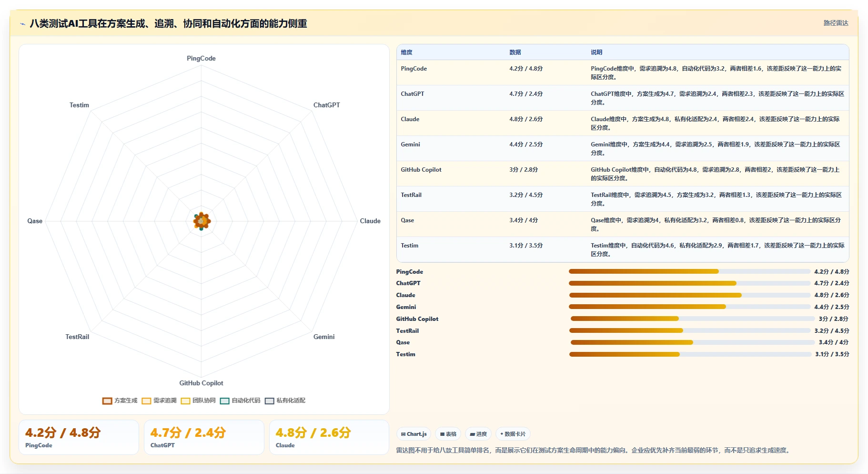Select PingCode in the table's 维度 column
Viewport: 868px width, 474px height.
tap(414, 69)
